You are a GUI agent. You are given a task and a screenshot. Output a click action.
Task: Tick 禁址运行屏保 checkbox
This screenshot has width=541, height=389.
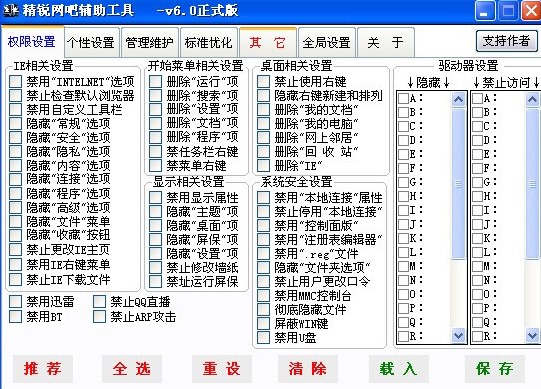coord(156,282)
